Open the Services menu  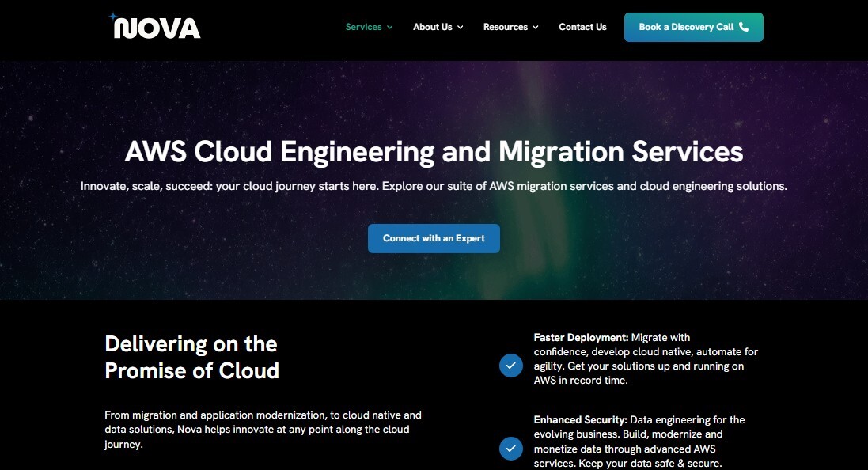coord(362,26)
